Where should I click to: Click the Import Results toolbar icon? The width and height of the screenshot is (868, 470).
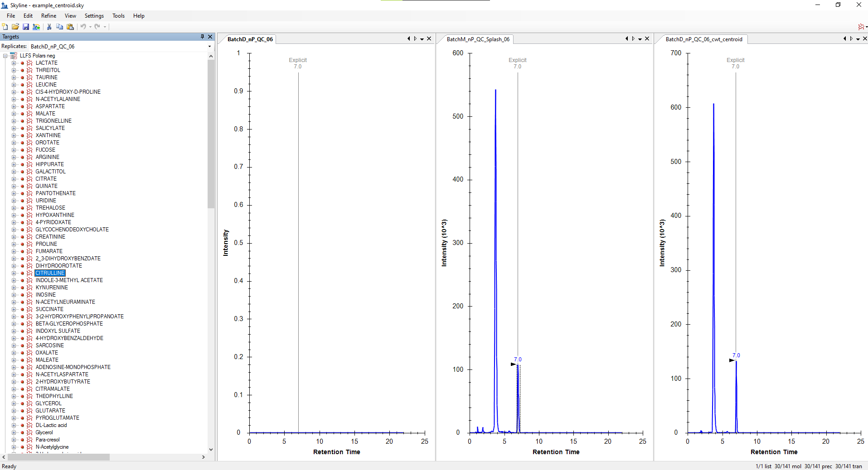coord(36,27)
